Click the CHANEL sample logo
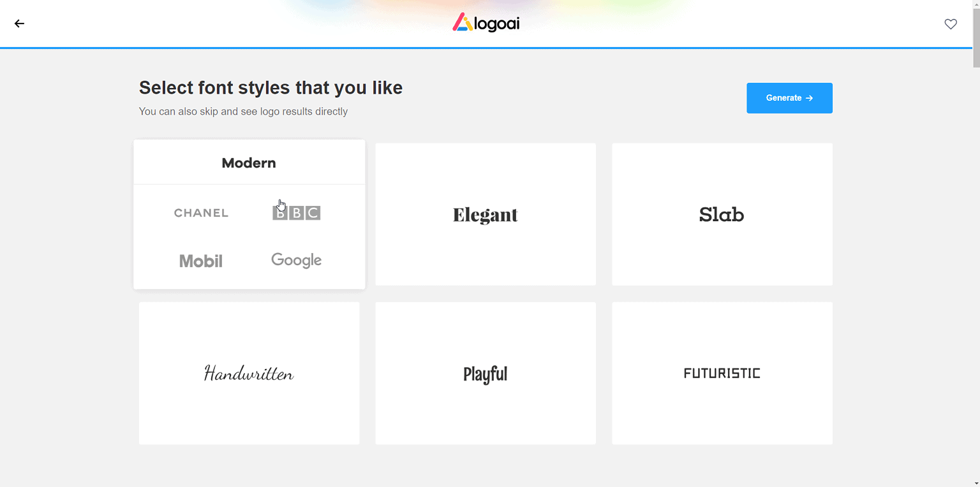This screenshot has height=487, width=980. pyautogui.click(x=201, y=213)
